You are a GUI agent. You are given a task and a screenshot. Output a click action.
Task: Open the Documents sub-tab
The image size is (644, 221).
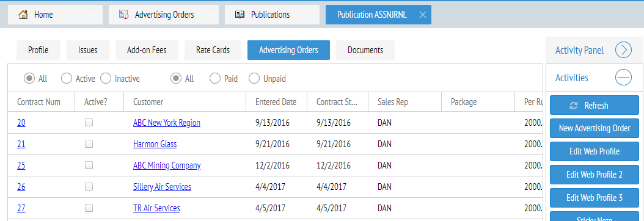click(365, 50)
